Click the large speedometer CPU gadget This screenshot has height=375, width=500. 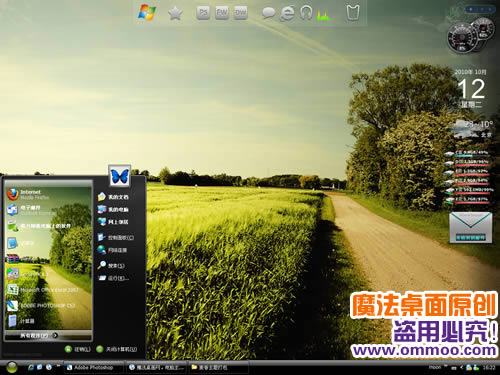point(462,38)
